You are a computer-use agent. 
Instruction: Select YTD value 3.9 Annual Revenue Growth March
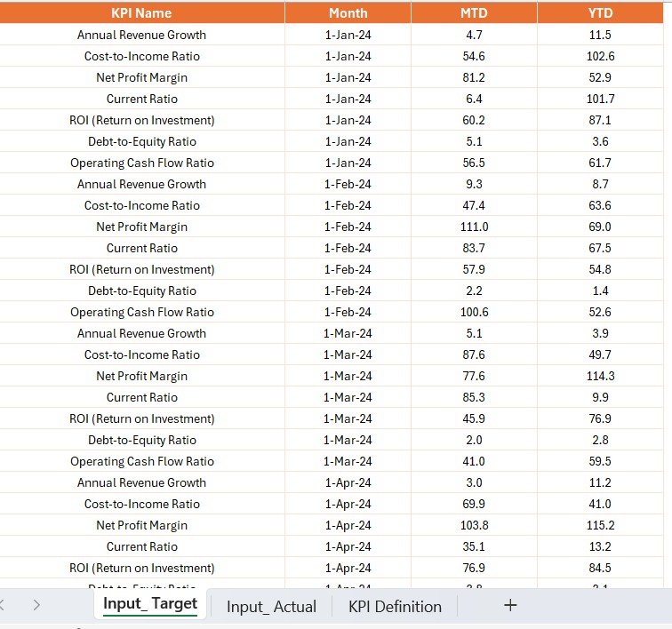(x=600, y=333)
